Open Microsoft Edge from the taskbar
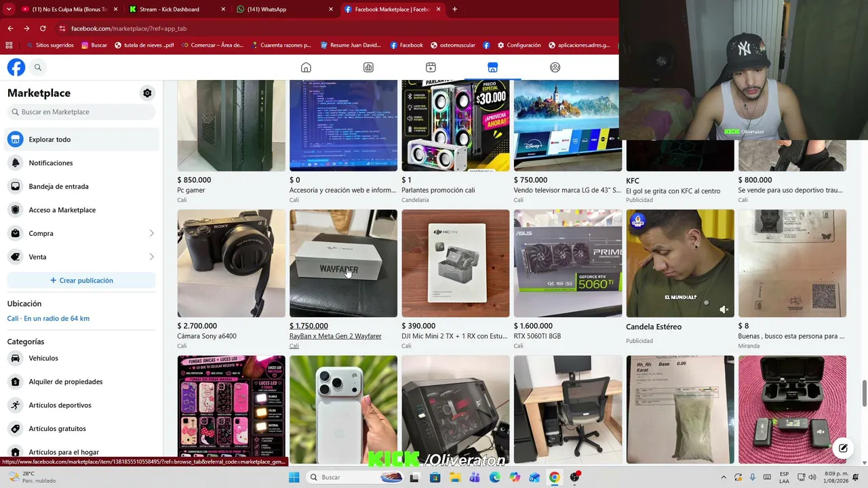This screenshot has height=488, width=868. [x=495, y=477]
